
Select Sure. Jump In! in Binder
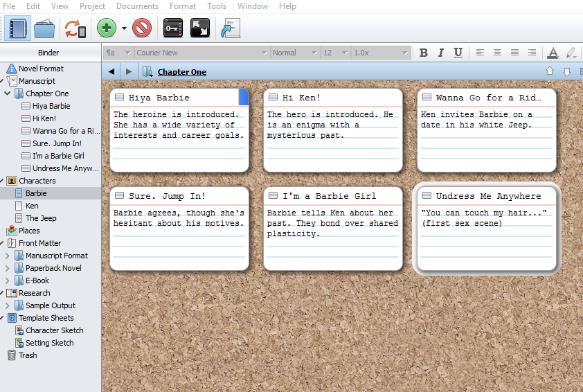pyautogui.click(x=57, y=143)
